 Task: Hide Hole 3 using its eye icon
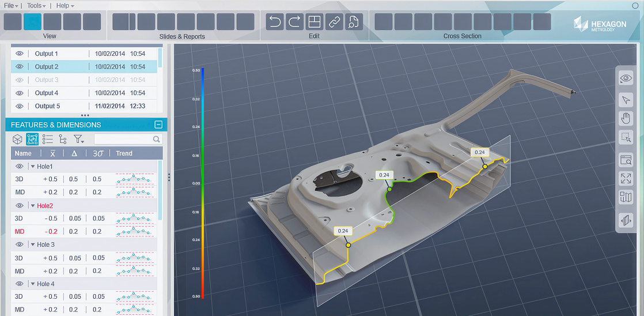click(20, 244)
